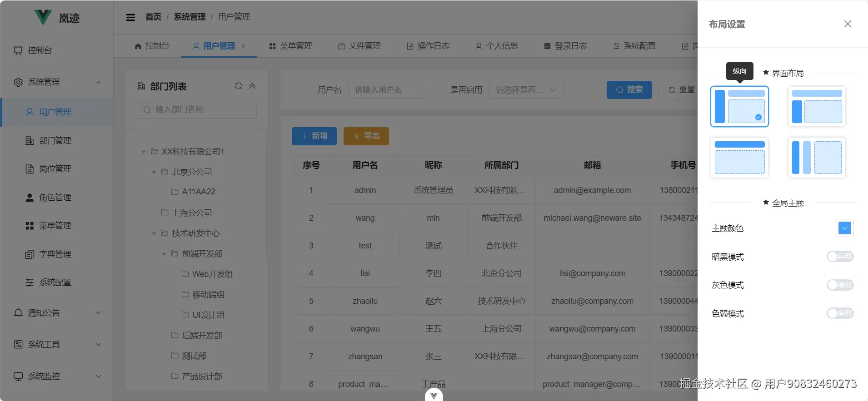Click the refresh icon in department list
868x401 pixels.
238,86
